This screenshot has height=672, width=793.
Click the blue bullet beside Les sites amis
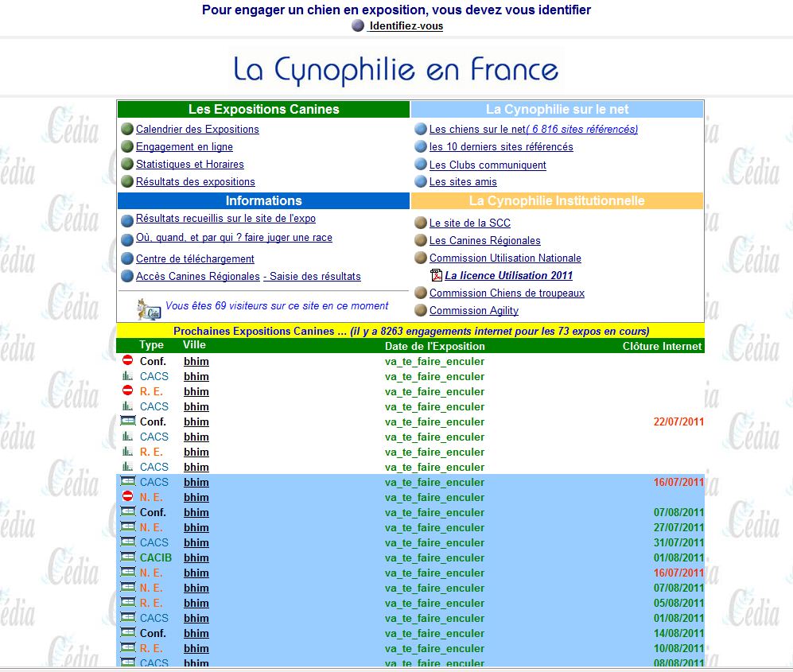click(420, 181)
